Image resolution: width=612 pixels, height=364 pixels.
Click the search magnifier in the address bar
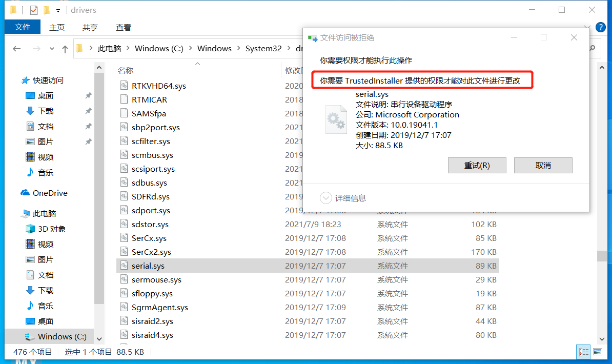click(x=591, y=48)
